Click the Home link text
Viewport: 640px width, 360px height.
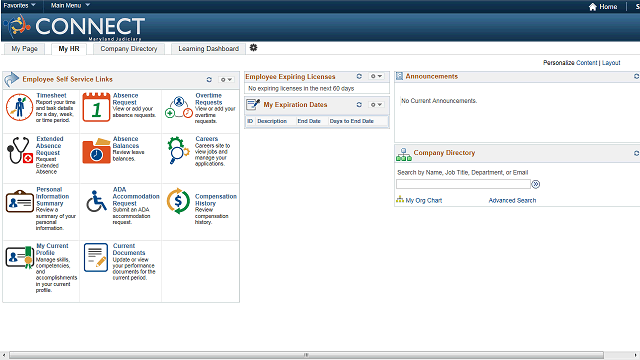(608, 7)
